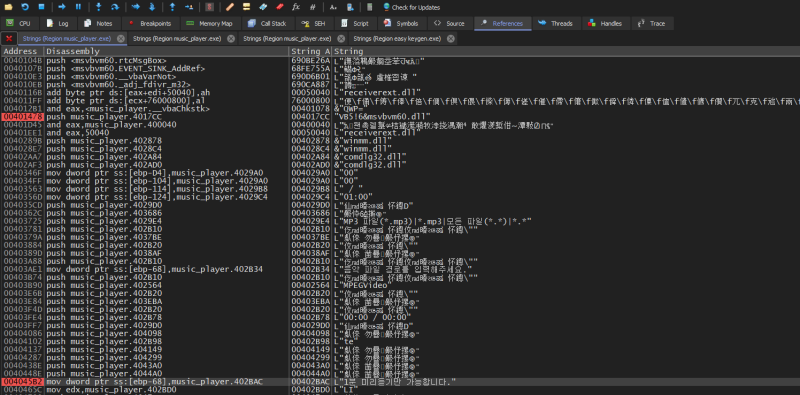Image resolution: width=800 pixels, height=395 pixels.
Task: Select the References tab
Action: click(x=503, y=23)
